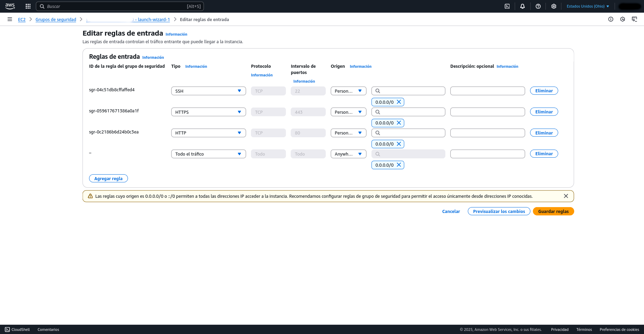The width and height of the screenshot is (644, 334).
Task: Open the notifications bell
Action: tap(523, 6)
